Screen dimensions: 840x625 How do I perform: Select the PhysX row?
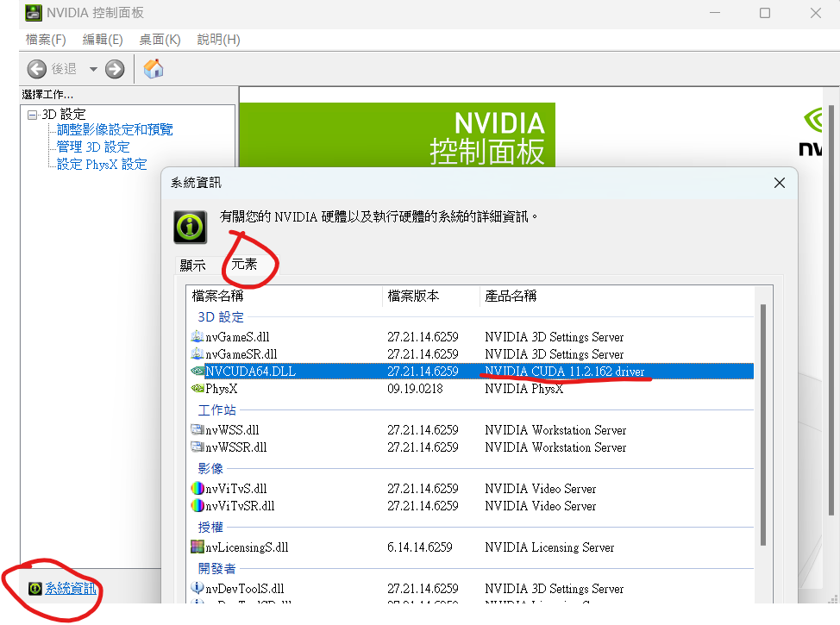point(472,389)
